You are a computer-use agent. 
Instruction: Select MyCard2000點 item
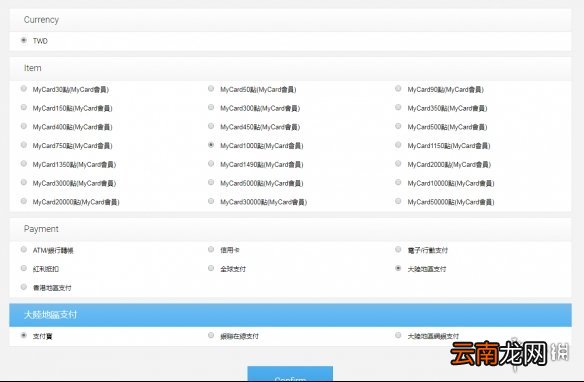[398, 163]
